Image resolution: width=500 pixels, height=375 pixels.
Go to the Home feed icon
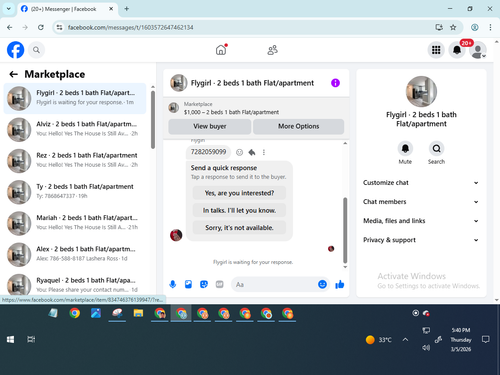(x=221, y=50)
